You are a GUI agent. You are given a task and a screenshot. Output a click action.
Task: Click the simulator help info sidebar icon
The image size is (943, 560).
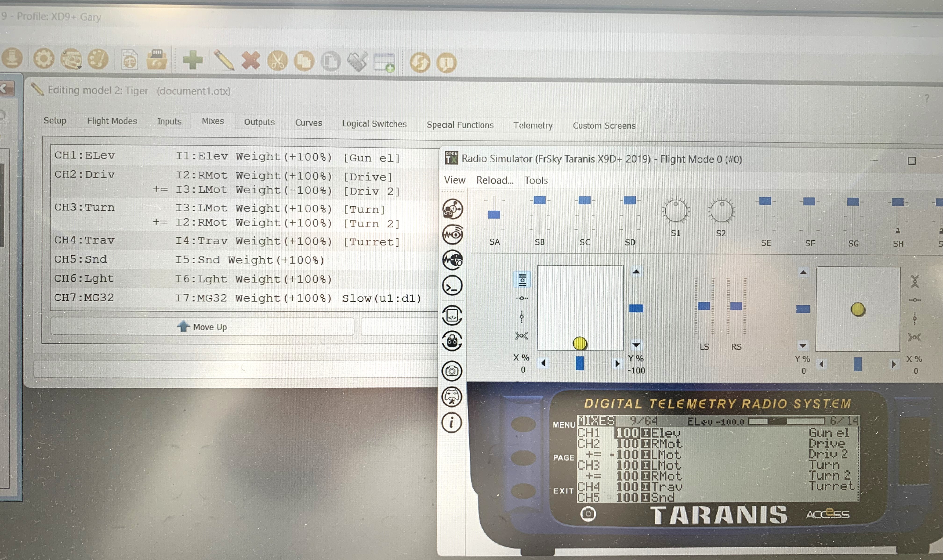click(452, 423)
